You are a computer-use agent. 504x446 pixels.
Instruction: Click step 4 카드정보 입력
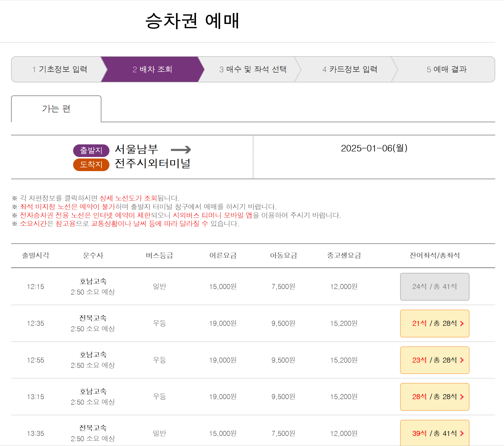coord(350,69)
